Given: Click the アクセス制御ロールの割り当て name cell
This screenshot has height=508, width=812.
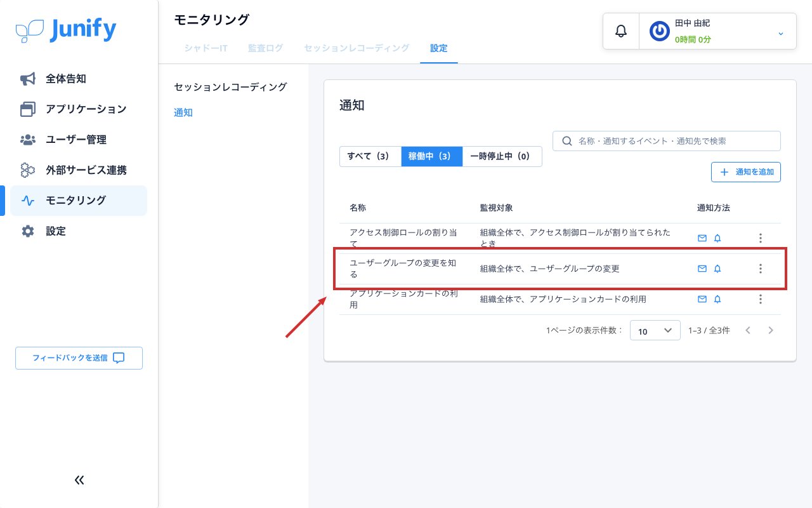Looking at the screenshot, I should [x=403, y=238].
